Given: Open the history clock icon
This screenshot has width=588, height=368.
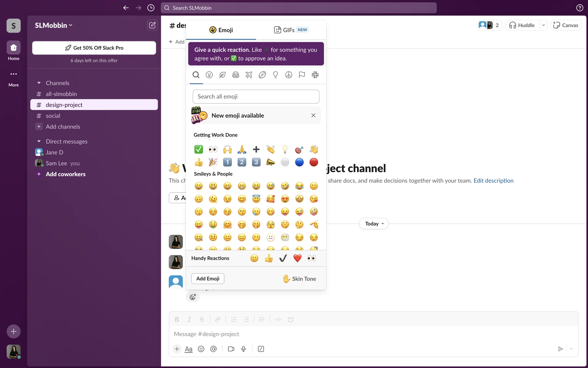Looking at the screenshot, I should 151,8.
